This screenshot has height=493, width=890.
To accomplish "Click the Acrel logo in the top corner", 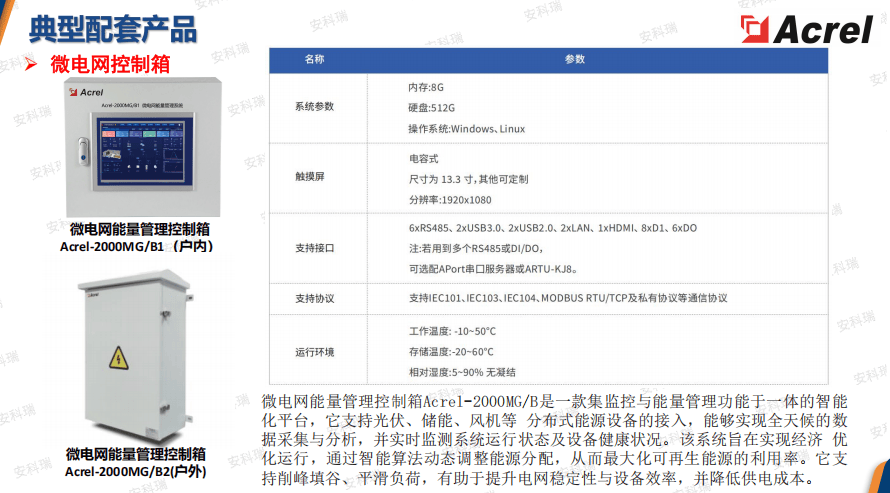I will 806,29.
